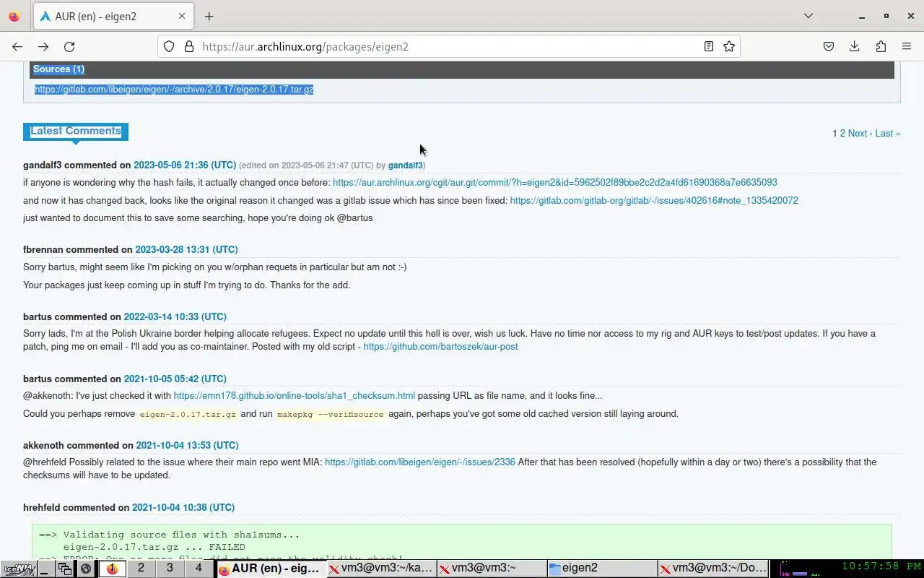The width and height of the screenshot is (924, 578).
Task: Open the aur.git commit link in gandalf3's comment
Action: tap(555, 183)
